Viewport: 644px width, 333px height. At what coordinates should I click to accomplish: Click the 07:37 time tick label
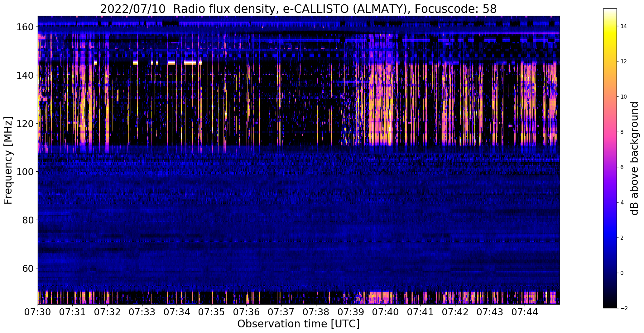click(x=281, y=312)
